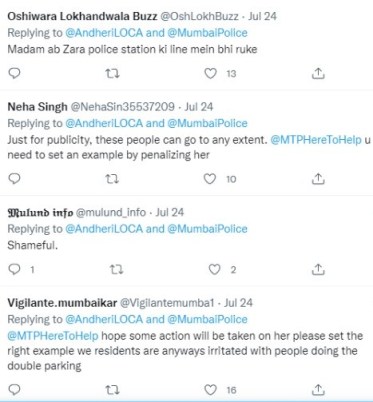
Task: Retweet Neha Singh's tweet
Action: [x=112, y=179]
